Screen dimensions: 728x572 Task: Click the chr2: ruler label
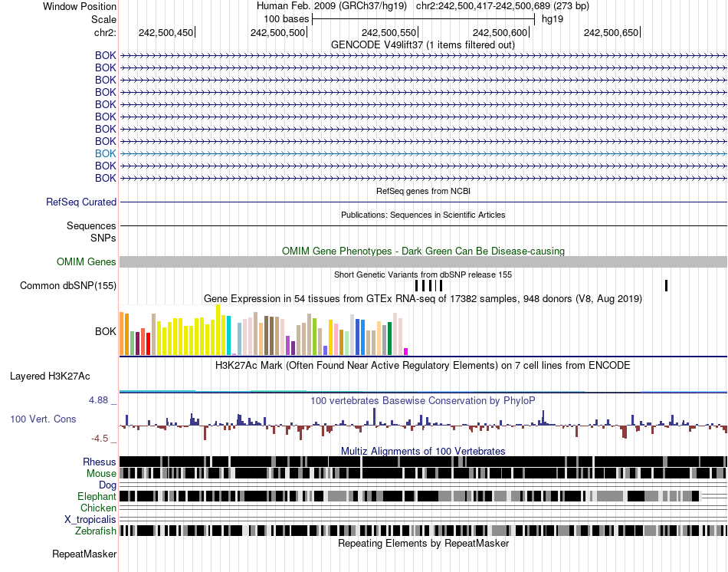click(x=106, y=32)
